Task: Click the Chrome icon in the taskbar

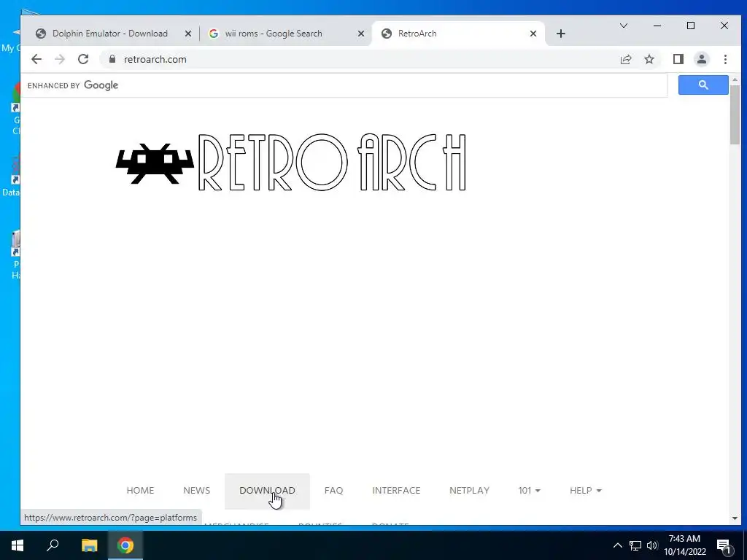Action: (125, 545)
